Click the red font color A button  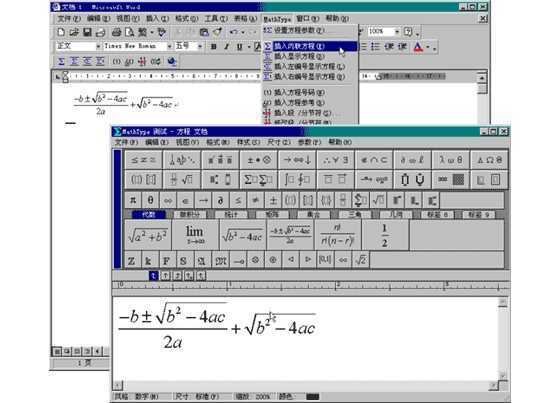click(418, 47)
